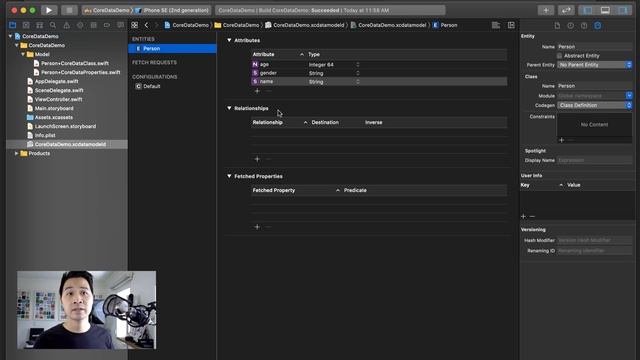Add a new relationship with plus button
Image resolution: width=640 pixels, height=360 pixels.
pos(257,159)
